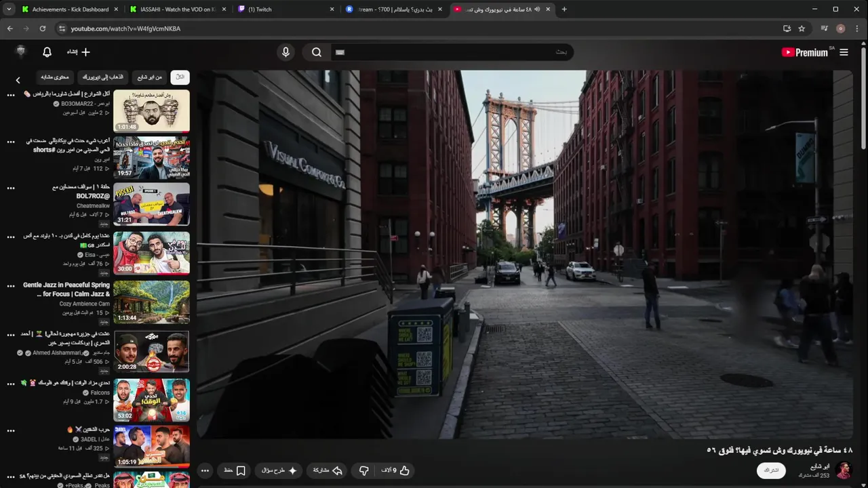The width and height of the screenshot is (868, 488).
Task: Select the 'محتوى مشابه' filter chip
Action: click(54, 77)
